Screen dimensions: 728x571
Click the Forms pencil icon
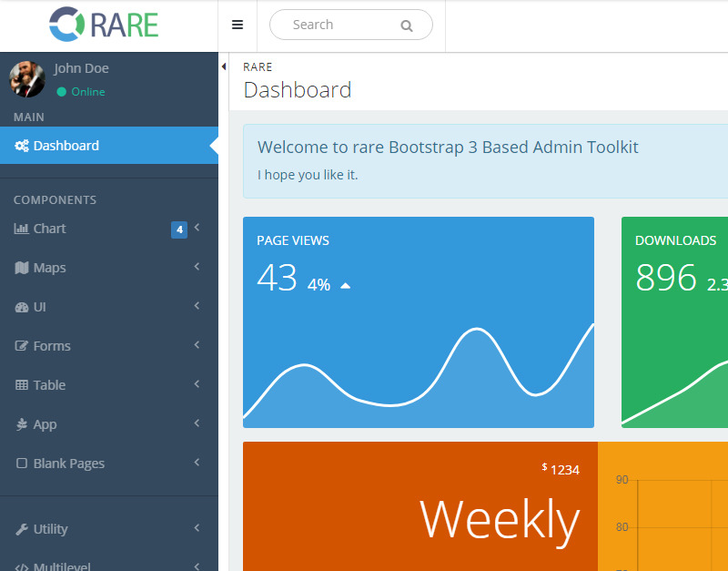(x=22, y=346)
